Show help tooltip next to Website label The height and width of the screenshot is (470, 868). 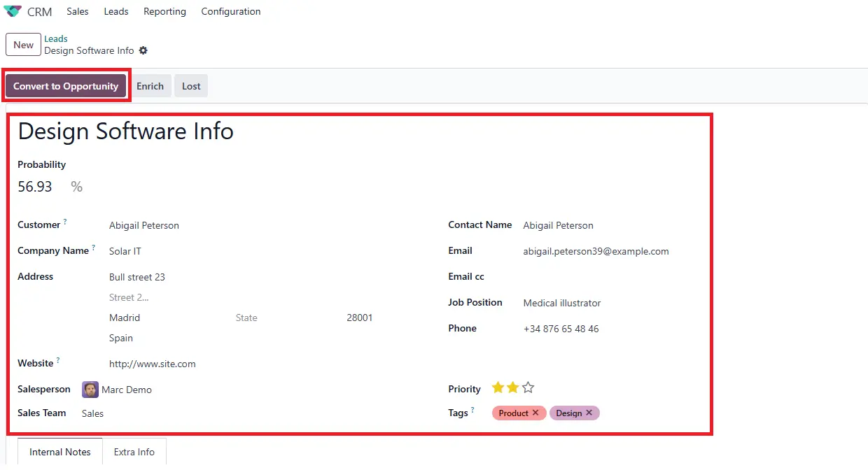tap(58, 360)
